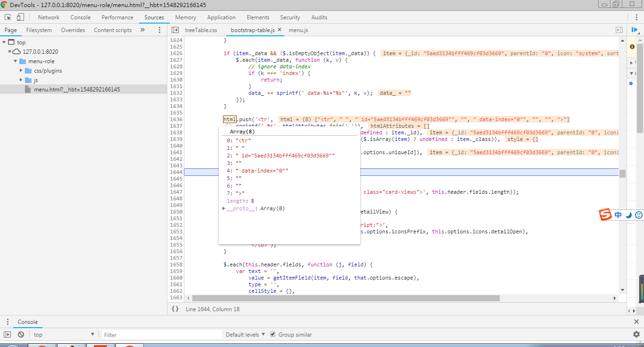Click the horizontal scrollbar under the code
This screenshot has height=347, width=644.
(x=345, y=298)
